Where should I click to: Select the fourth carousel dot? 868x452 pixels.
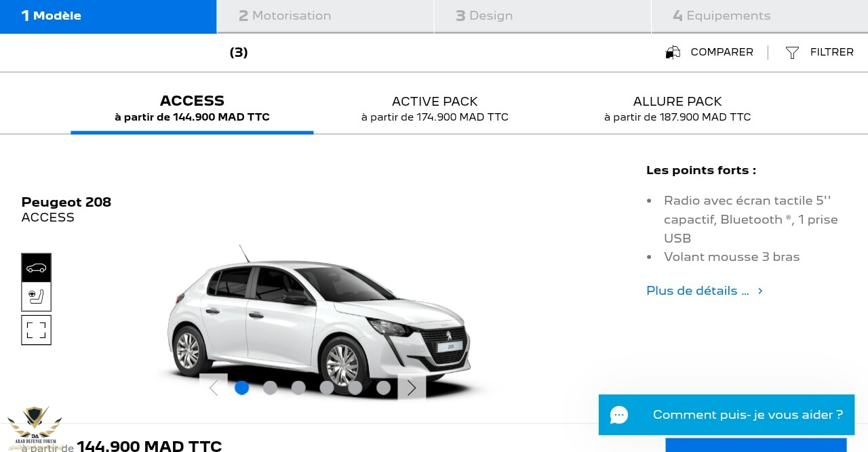[x=327, y=388]
